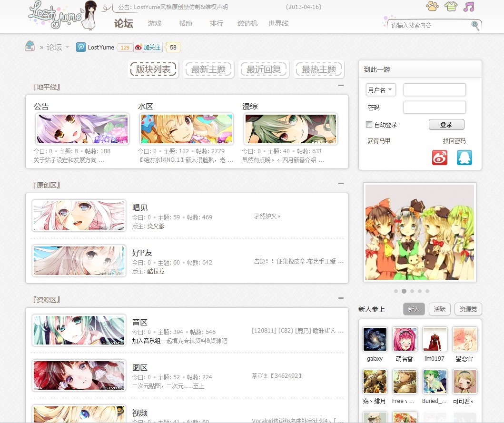Click the 登录 button
This screenshot has width=504, height=423.
tap(446, 125)
